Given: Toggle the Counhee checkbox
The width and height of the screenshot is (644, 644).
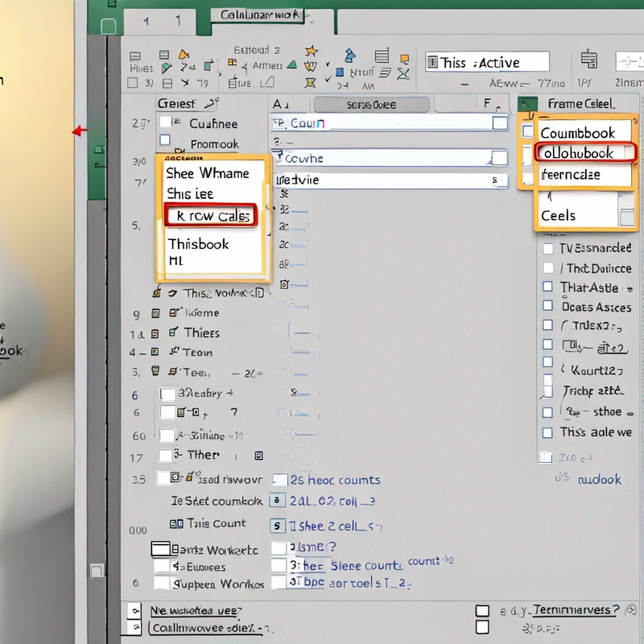Looking at the screenshot, I should pos(165,123).
